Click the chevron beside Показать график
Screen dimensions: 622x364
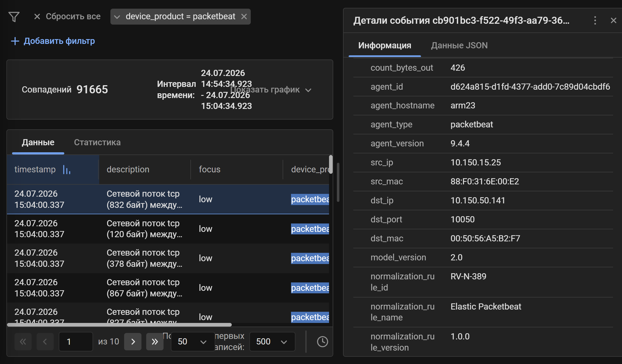[x=308, y=90]
